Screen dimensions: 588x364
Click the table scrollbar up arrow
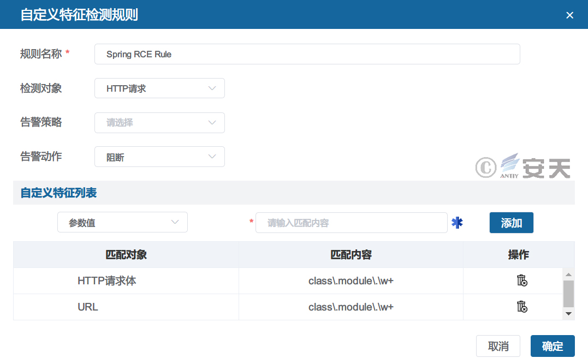[568, 275]
